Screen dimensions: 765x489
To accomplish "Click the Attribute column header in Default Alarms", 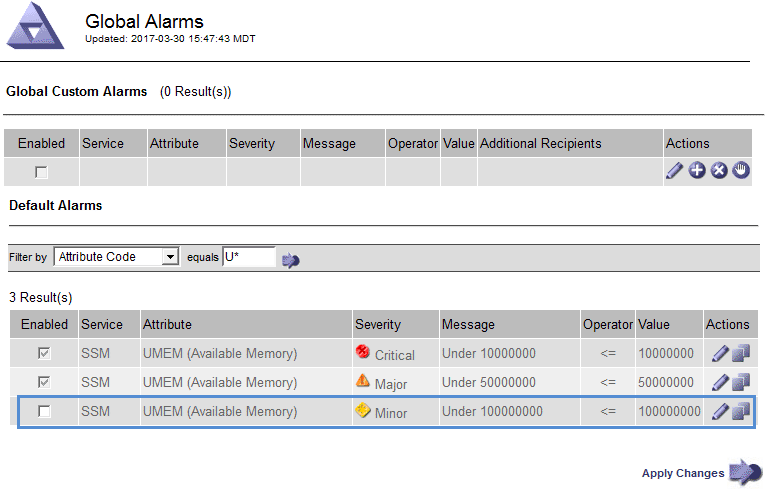I will [167, 324].
